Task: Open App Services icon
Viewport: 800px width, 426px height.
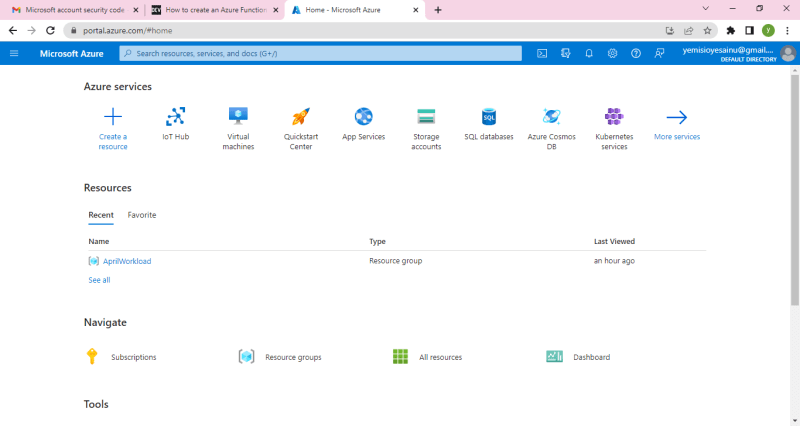Action: [364, 116]
